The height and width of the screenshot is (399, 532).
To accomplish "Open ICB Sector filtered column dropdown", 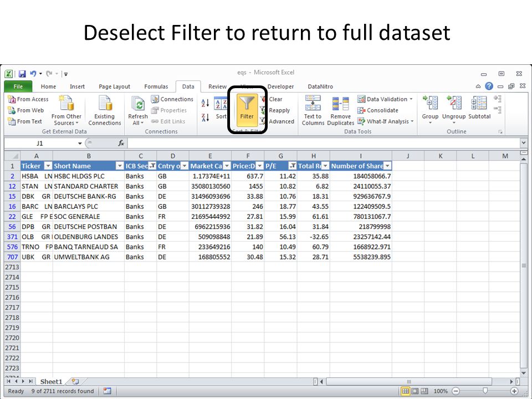I will [152, 166].
